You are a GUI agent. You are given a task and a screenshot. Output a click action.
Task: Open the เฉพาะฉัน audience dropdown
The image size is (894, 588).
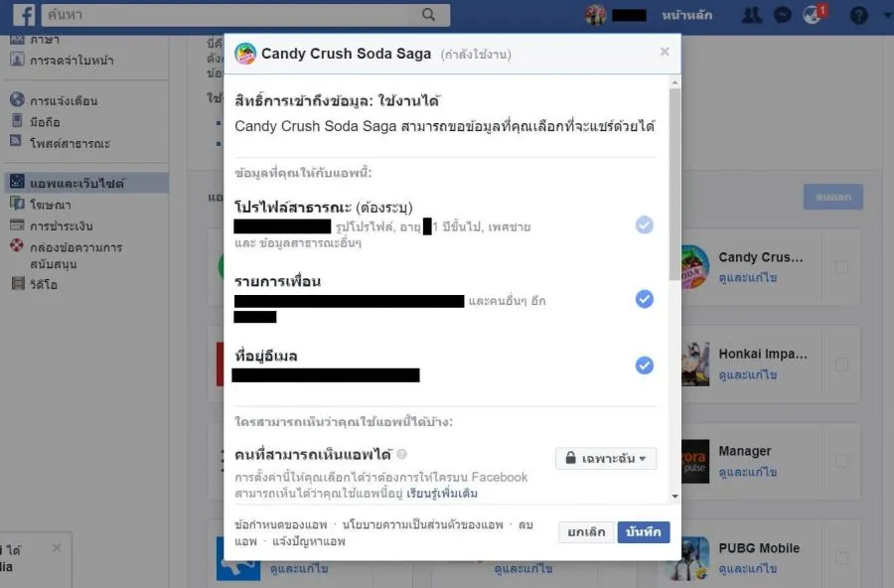point(606,458)
